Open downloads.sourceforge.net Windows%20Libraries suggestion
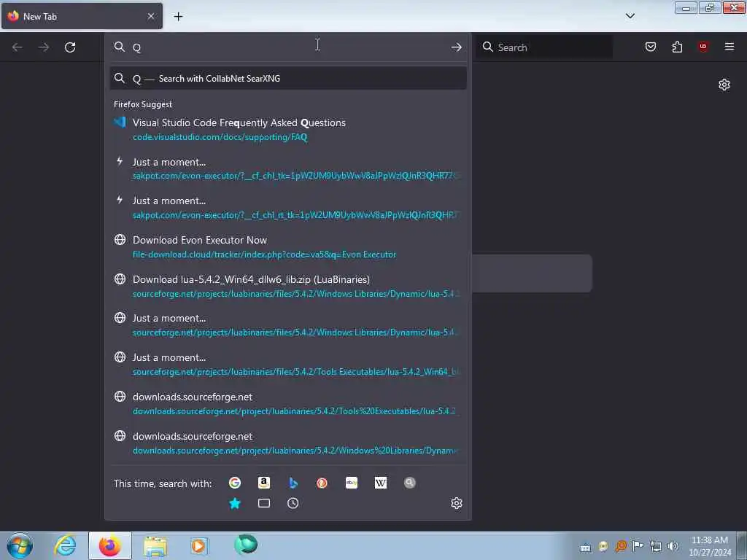Image resolution: width=747 pixels, height=560 pixels. click(288, 443)
